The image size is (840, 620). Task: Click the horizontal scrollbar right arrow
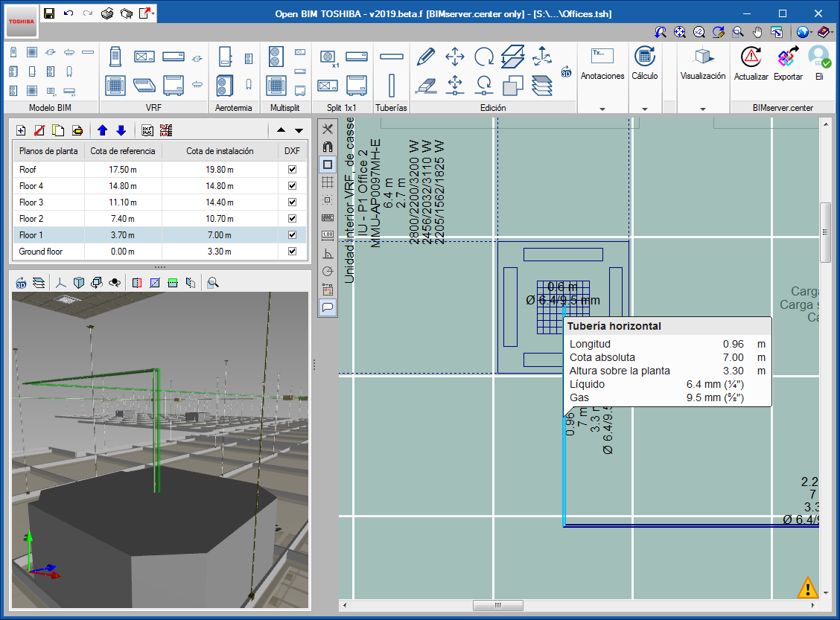coord(812,605)
